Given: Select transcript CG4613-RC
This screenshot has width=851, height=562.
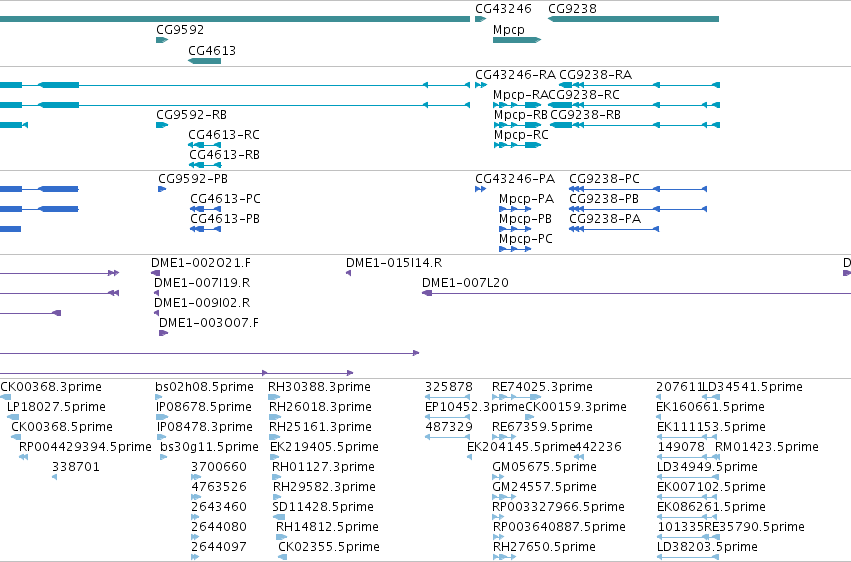Looking at the screenshot, I should [x=224, y=135].
